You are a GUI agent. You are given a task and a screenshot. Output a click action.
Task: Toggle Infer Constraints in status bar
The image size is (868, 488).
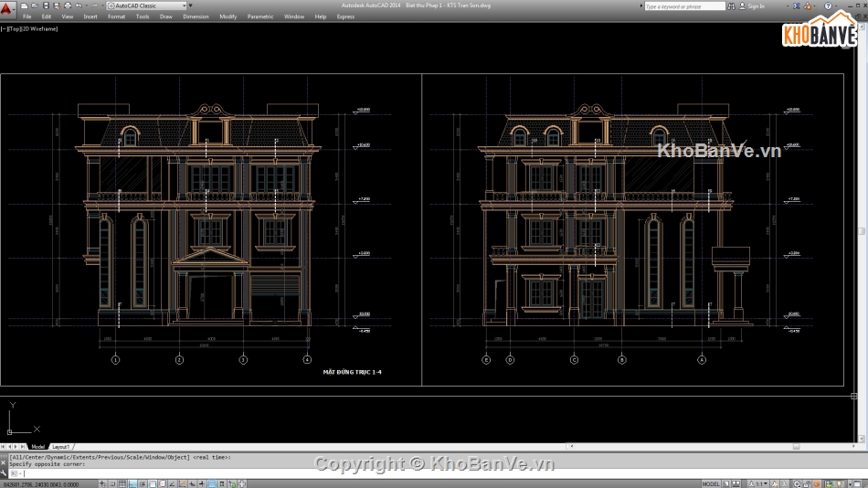(x=101, y=484)
